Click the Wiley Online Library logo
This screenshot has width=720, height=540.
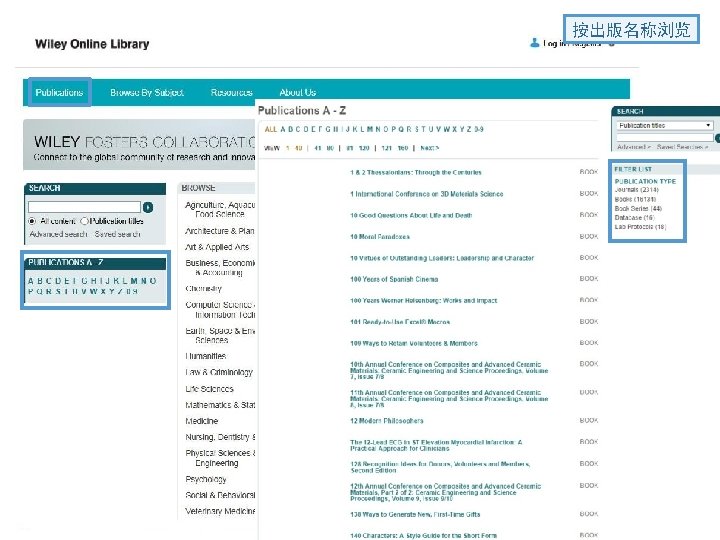tap(92, 44)
